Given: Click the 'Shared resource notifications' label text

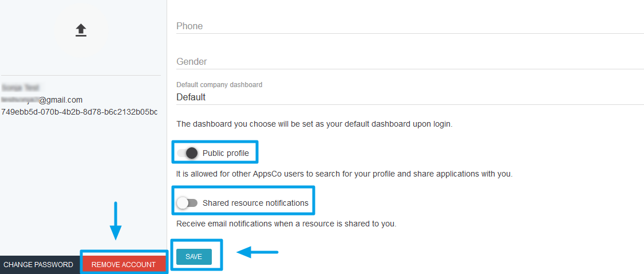Looking at the screenshot, I should pyautogui.click(x=255, y=203).
